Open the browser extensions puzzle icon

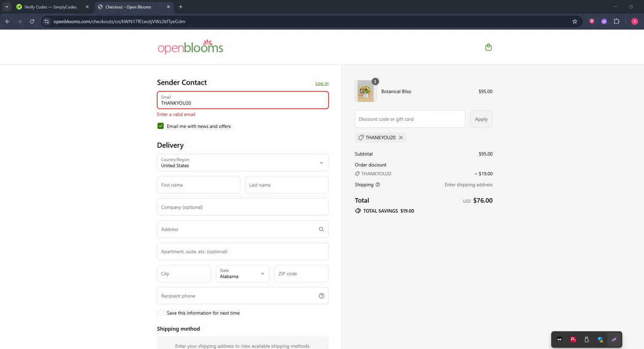click(617, 21)
